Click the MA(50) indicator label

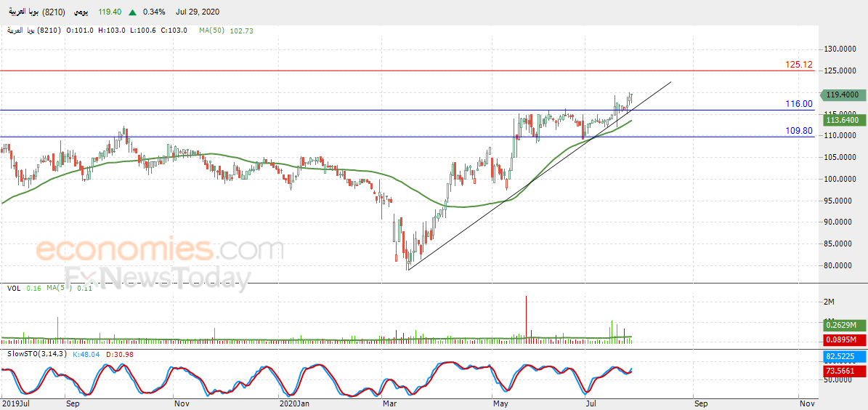click(x=212, y=31)
